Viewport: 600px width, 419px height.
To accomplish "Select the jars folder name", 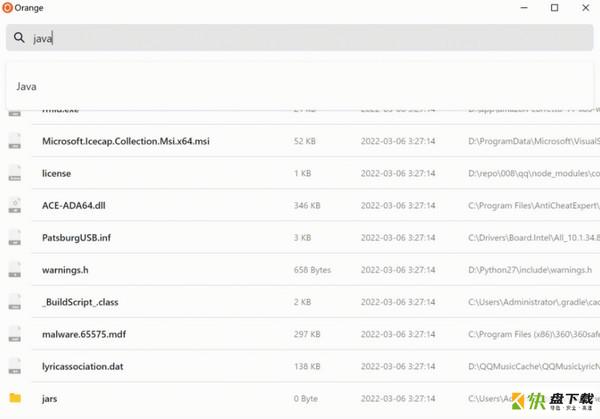I will (49, 399).
